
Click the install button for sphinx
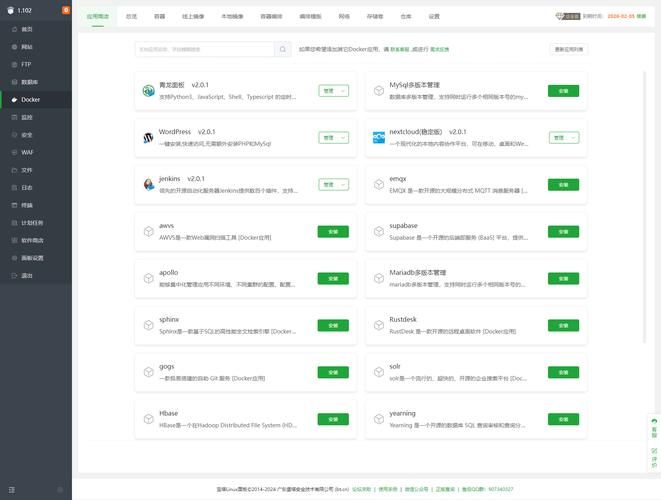[333, 325]
